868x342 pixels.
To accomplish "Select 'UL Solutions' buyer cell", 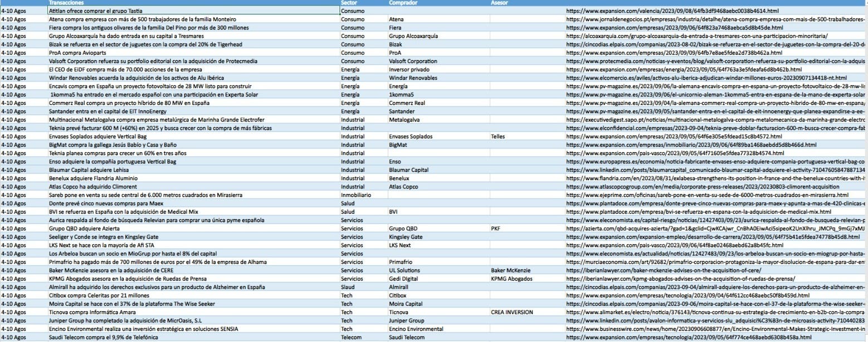I will (438, 270).
